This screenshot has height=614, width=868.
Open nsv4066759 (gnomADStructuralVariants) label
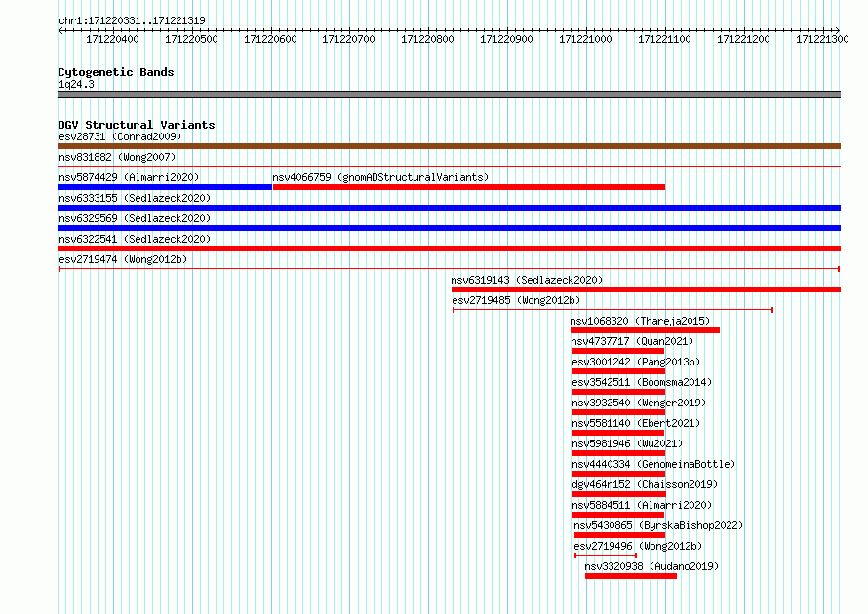pyautogui.click(x=380, y=177)
